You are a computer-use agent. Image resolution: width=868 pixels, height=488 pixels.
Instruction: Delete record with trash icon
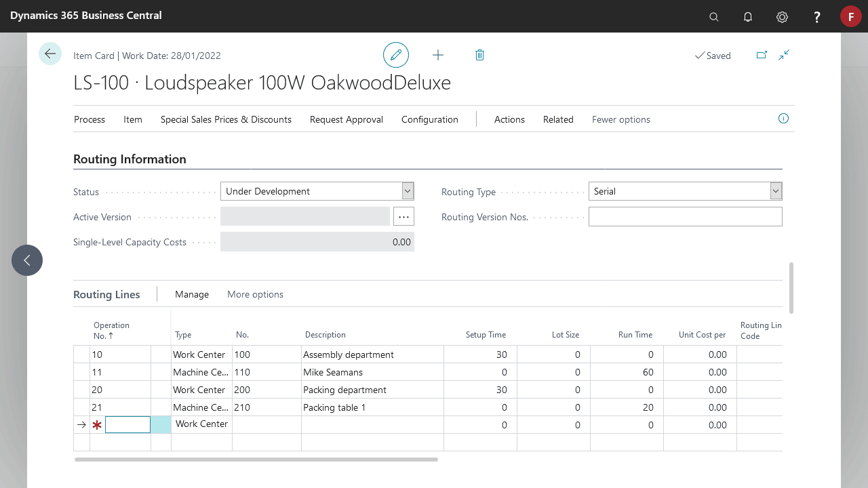[479, 55]
